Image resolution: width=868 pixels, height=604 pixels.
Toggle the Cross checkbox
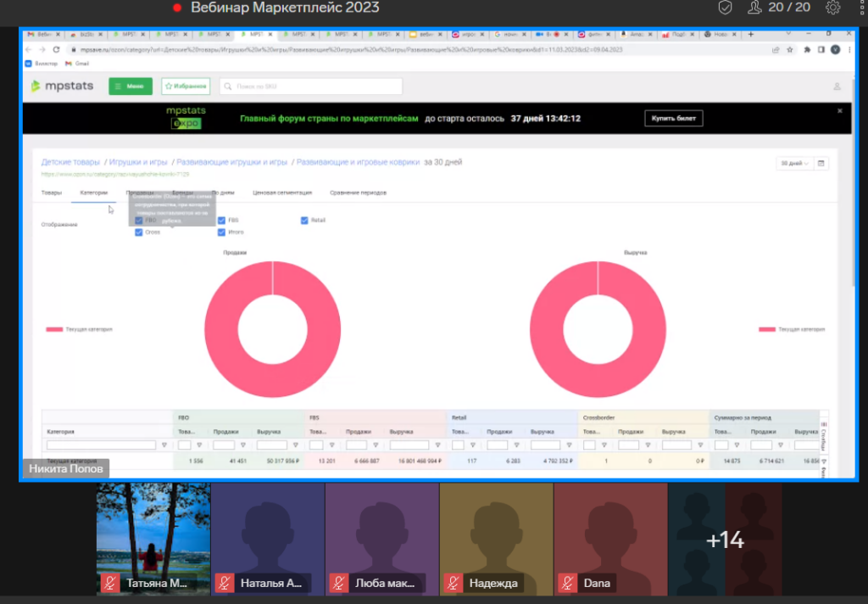pyautogui.click(x=138, y=232)
